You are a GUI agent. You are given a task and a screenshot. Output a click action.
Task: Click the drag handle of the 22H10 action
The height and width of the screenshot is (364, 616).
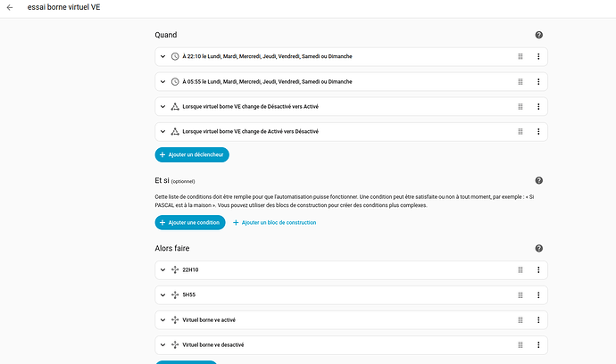(520, 269)
